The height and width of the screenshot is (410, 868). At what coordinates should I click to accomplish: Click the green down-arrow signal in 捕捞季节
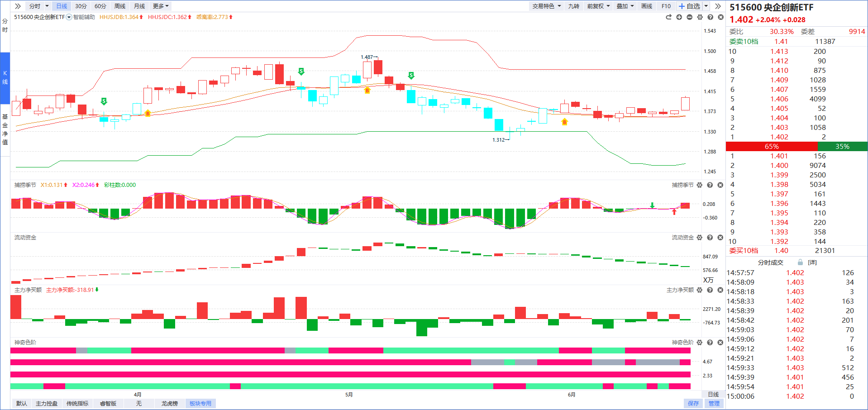click(x=652, y=205)
